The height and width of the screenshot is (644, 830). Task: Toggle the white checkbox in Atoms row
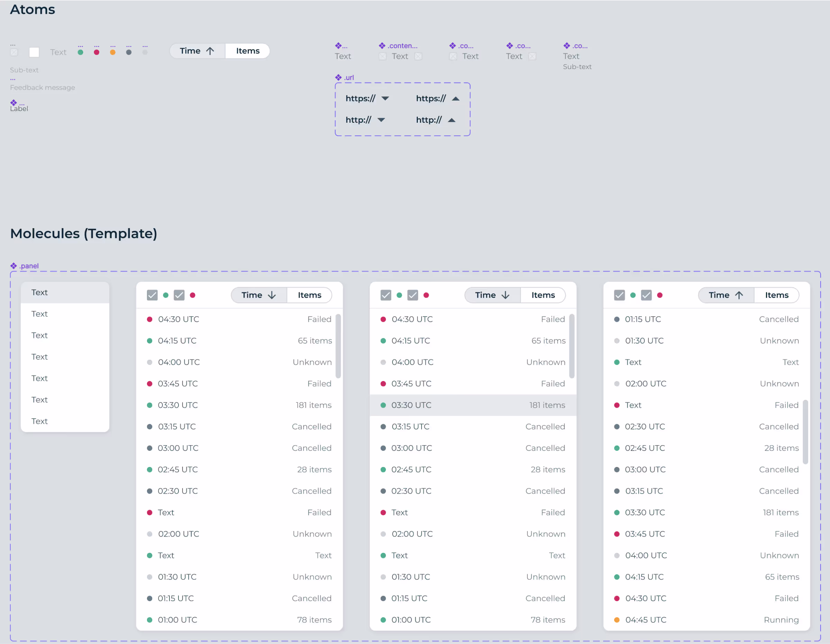[x=34, y=53]
